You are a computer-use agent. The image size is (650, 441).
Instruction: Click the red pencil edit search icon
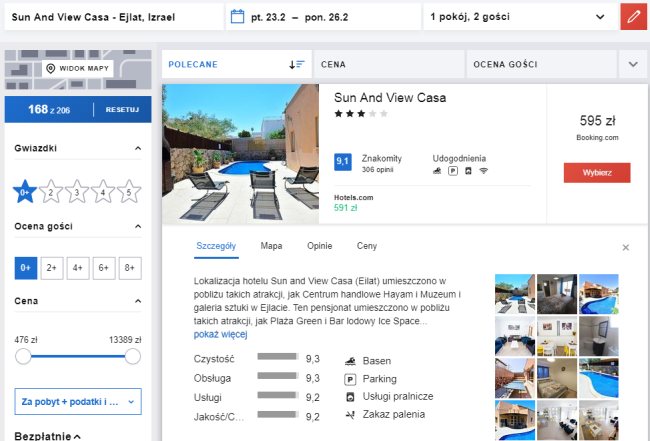(x=633, y=17)
